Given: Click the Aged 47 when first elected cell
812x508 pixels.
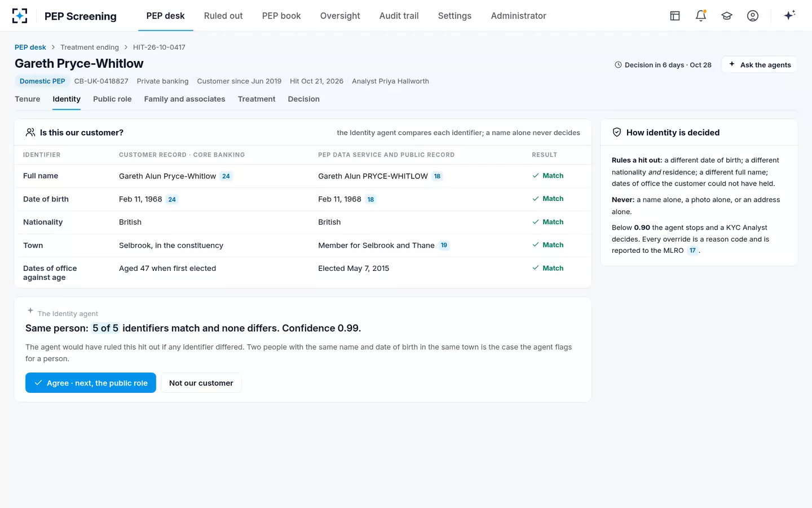Looking at the screenshot, I should pos(167,269).
